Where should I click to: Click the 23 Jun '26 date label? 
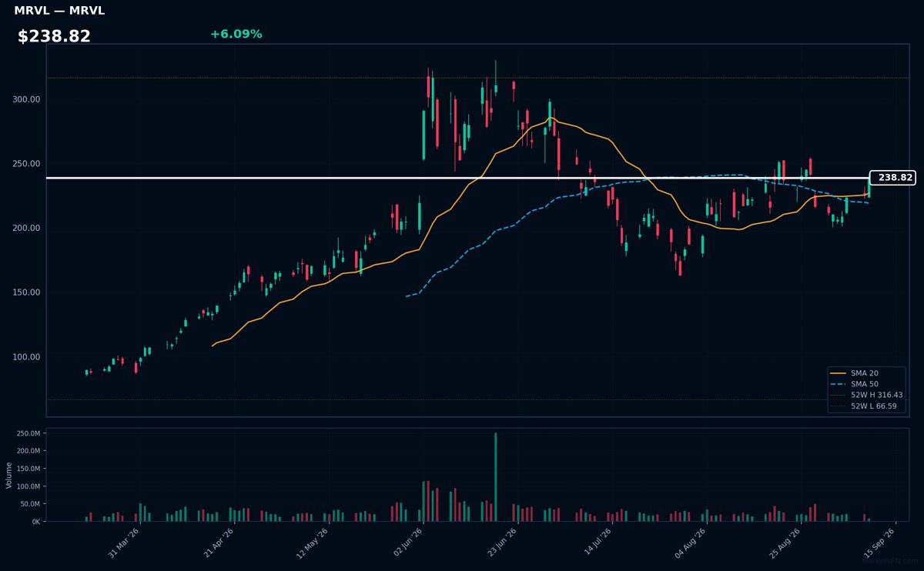tap(503, 542)
